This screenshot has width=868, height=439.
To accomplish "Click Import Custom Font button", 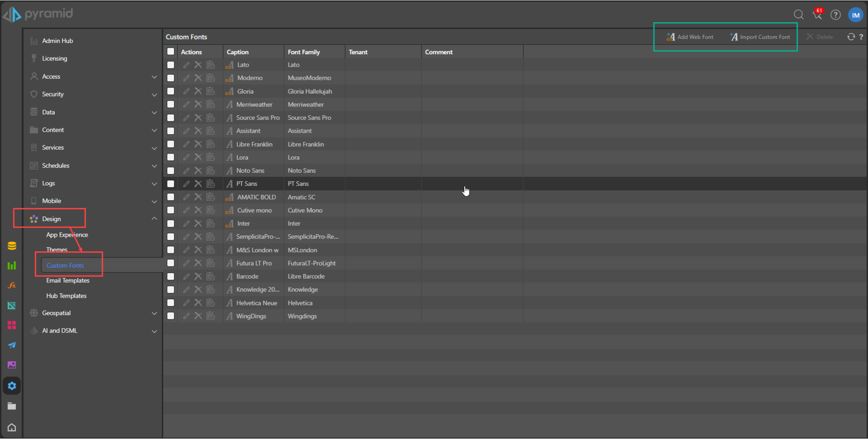I will pyautogui.click(x=760, y=37).
